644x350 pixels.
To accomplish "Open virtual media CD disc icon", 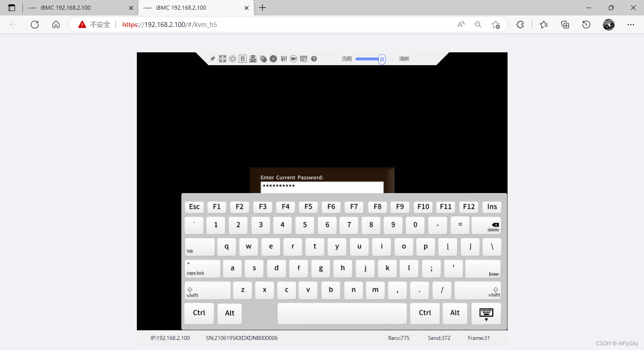I will tap(273, 59).
